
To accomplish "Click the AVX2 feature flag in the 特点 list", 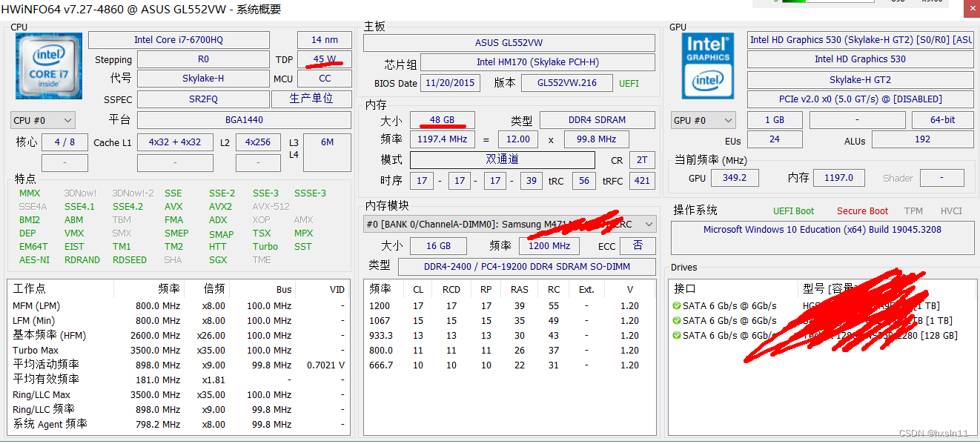I will tap(219, 206).
